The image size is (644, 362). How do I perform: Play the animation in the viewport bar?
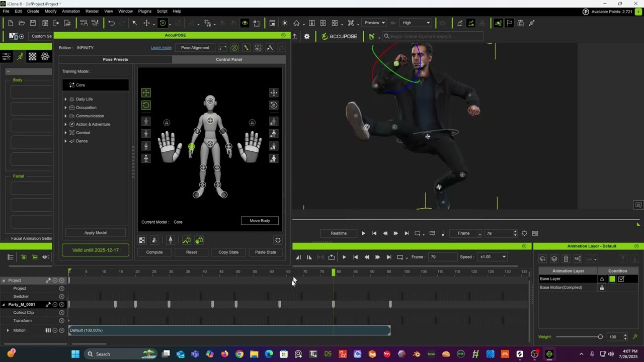point(363,233)
